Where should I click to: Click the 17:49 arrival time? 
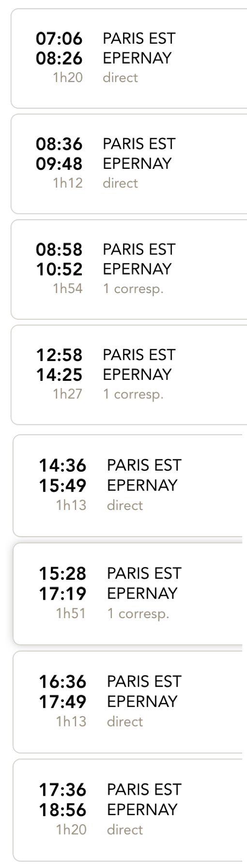(x=62, y=702)
